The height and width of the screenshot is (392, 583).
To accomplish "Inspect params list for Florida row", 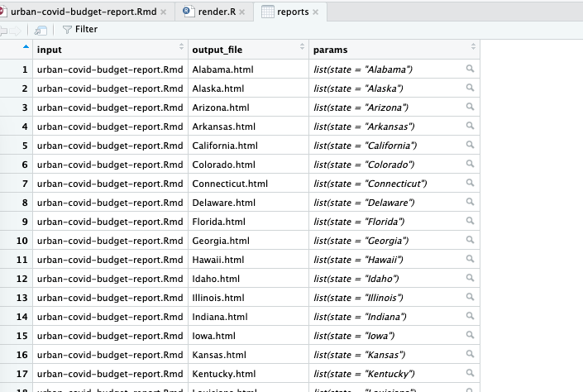I will [x=470, y=221].
